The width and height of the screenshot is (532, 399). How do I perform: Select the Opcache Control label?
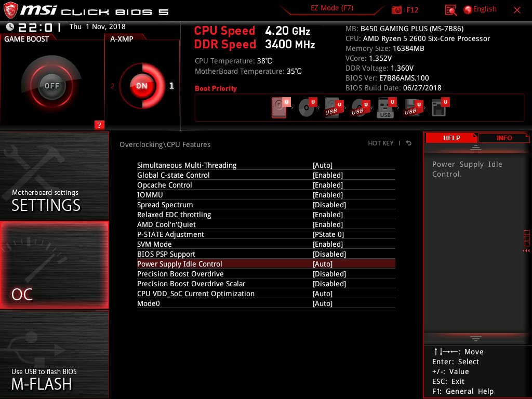click(x=165, y=185)
